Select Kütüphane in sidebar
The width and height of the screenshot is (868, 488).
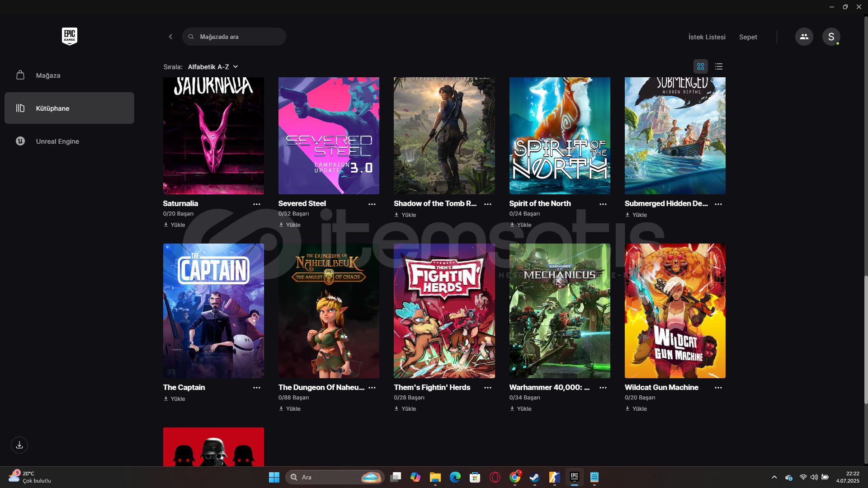pos(69,108)
